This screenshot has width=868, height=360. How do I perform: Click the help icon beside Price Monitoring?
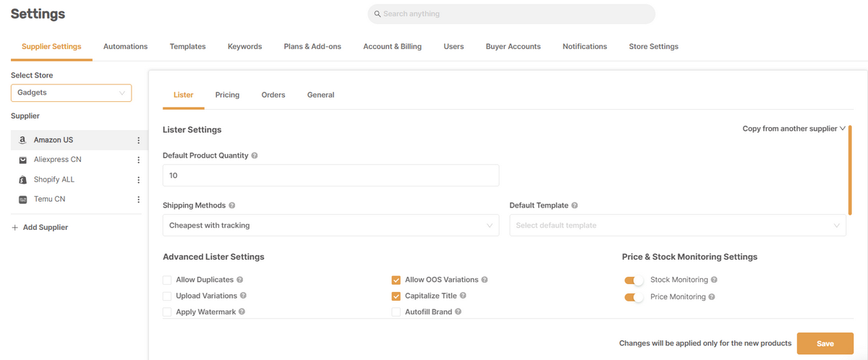tap(712, 297)
